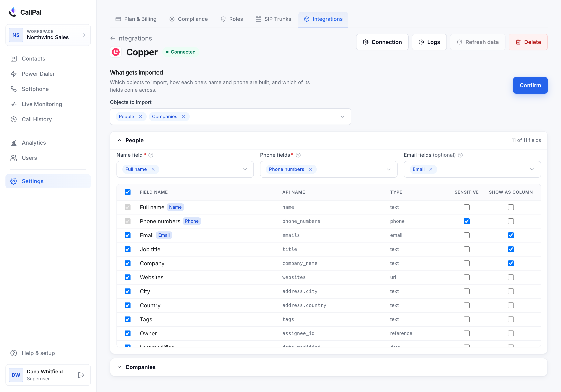This screenshot has width=561, height=392.
Task: Click the Copper logo icon
Action: pos(116,52)
